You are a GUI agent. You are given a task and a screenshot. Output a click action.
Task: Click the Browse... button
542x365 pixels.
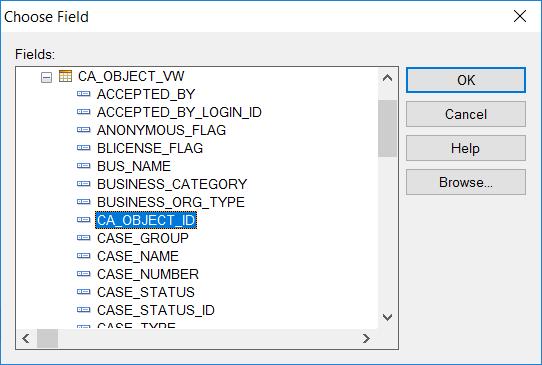pyautogui.click(x=466, y=182)
